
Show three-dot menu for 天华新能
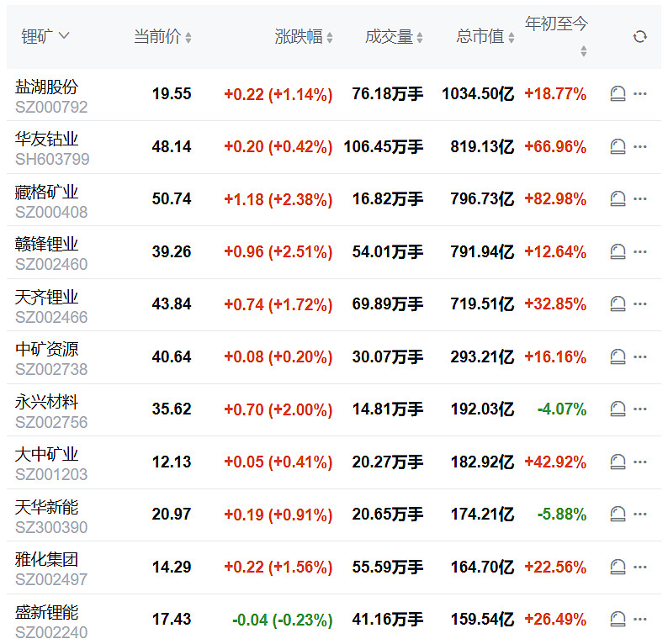(x=640, y=515)
